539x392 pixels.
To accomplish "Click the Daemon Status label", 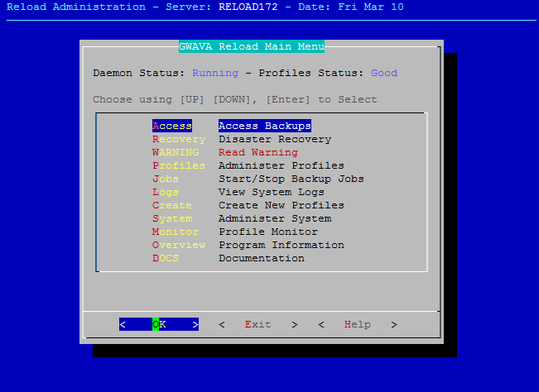I will tap(139, 73).
